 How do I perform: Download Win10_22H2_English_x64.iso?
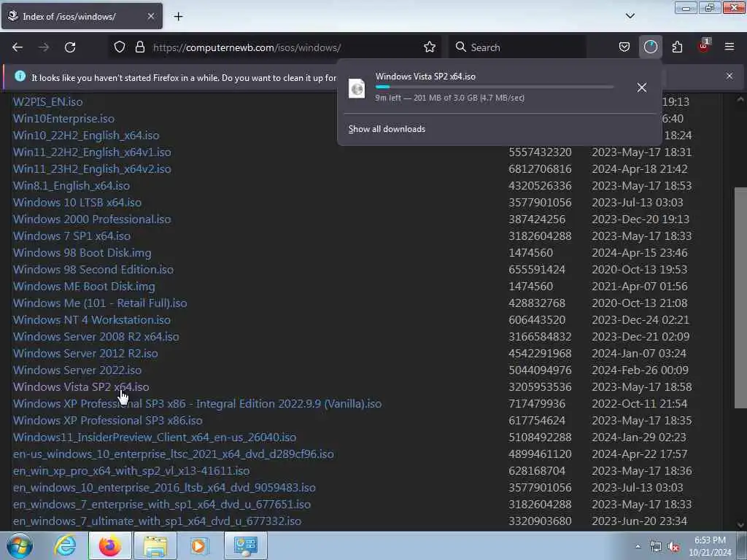[x=86, y=135]
